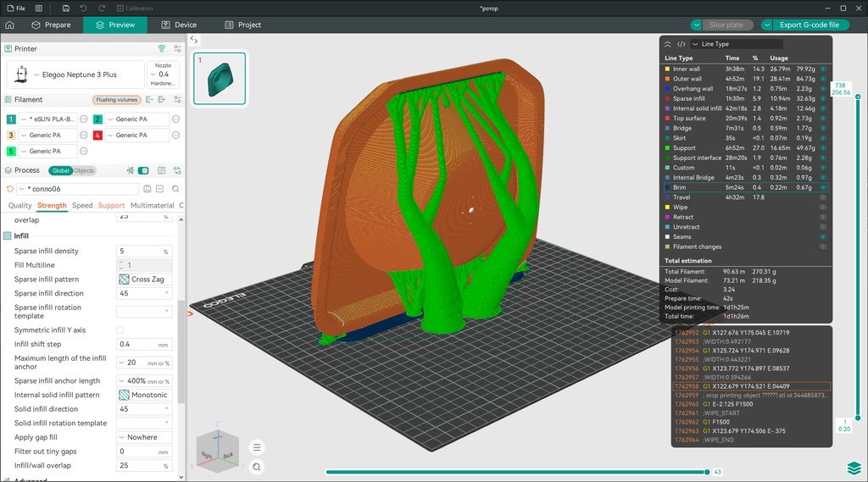Open the Export G-code file dropdown arrow
Viewport: 868px width, 482px height.
click(766, 25)
